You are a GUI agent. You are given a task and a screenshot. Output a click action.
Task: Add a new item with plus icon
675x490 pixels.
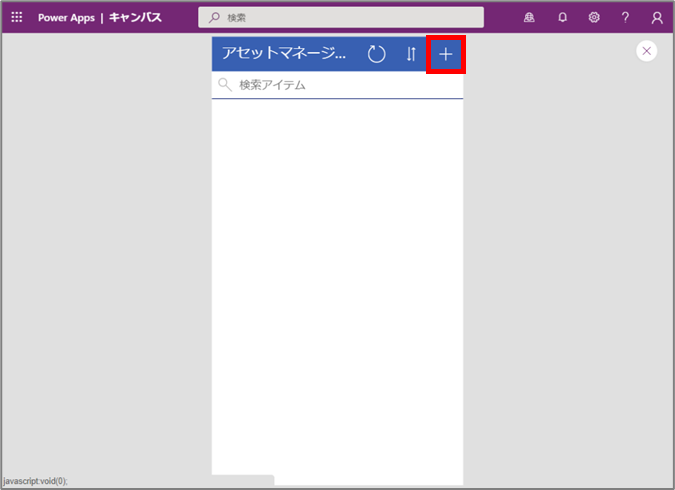click(x=446, y=54)
